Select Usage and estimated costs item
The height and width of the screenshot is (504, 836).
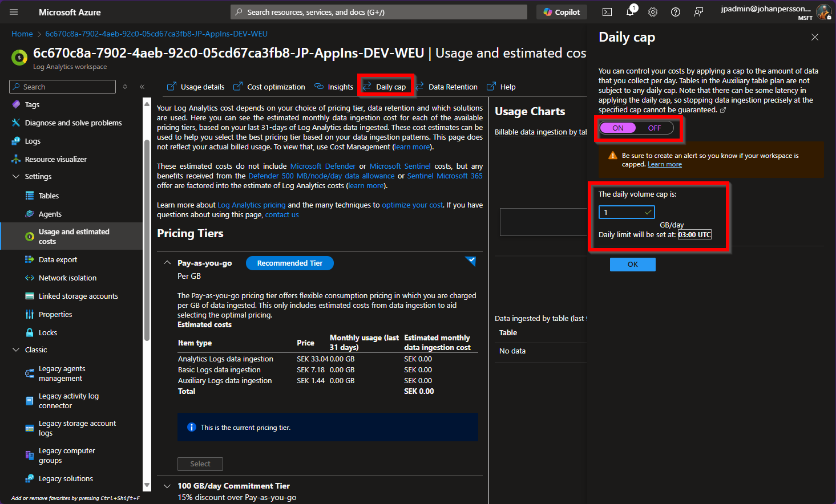71,237
